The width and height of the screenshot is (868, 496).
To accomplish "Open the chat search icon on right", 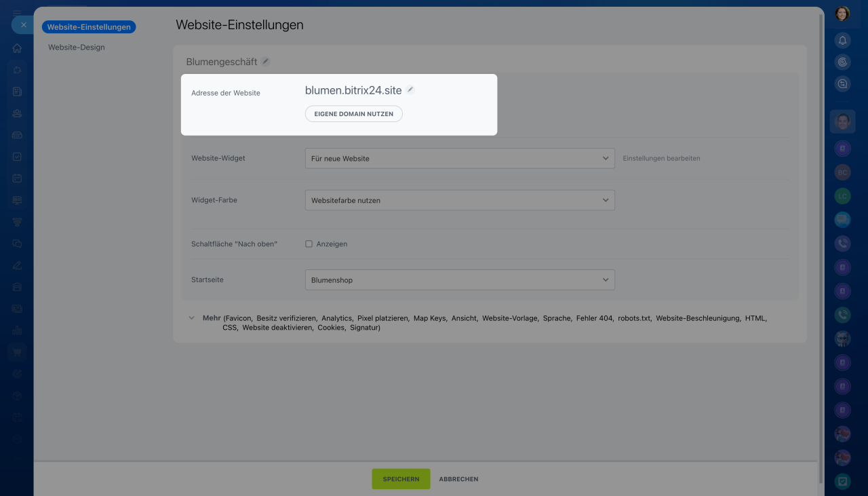I will tap(842, 84).
